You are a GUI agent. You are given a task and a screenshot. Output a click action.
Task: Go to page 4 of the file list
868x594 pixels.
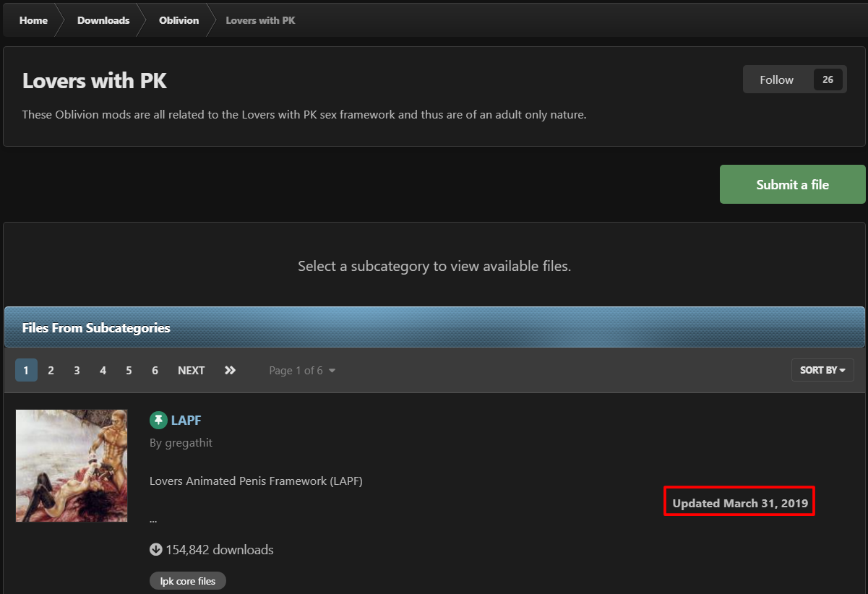click(x=103, y=370)
